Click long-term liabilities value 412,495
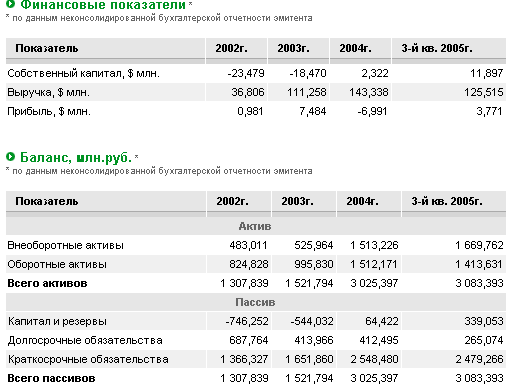 379,341
